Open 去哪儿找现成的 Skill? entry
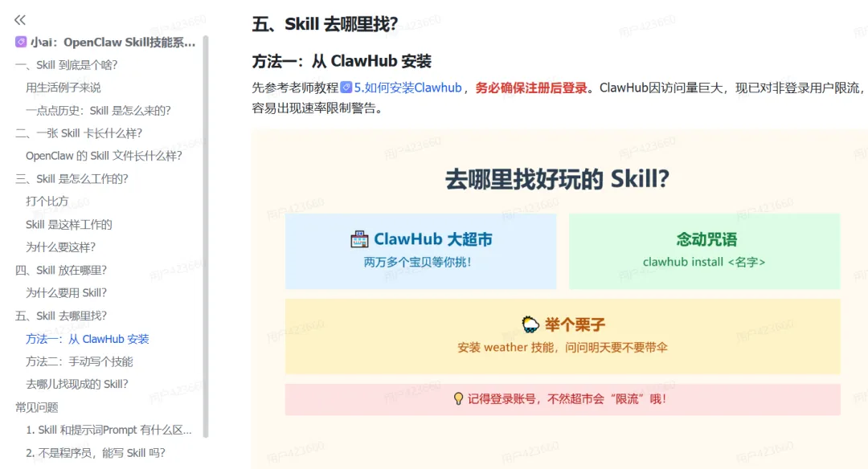The height and width of the screenshot is (469, 868). pyautogui.click(x=77, y=385)
